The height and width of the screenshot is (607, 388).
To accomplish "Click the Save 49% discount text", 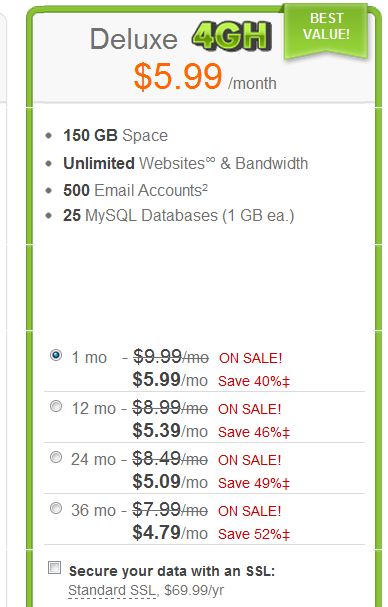I will tap(254, 484).
